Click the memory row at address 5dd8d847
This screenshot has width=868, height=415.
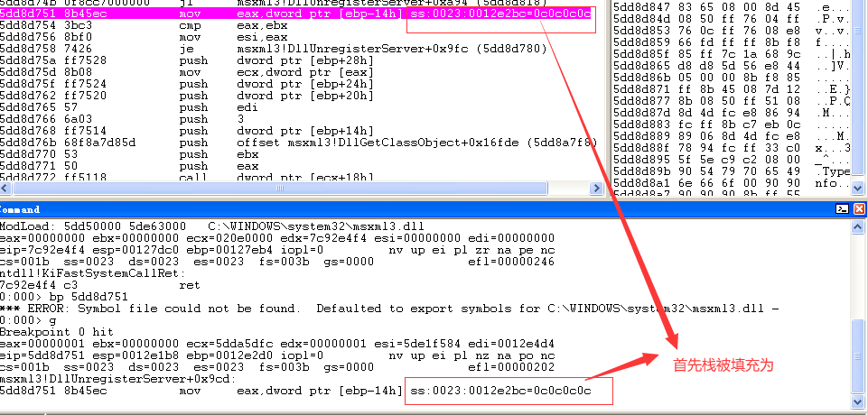(x=732, y=6)
